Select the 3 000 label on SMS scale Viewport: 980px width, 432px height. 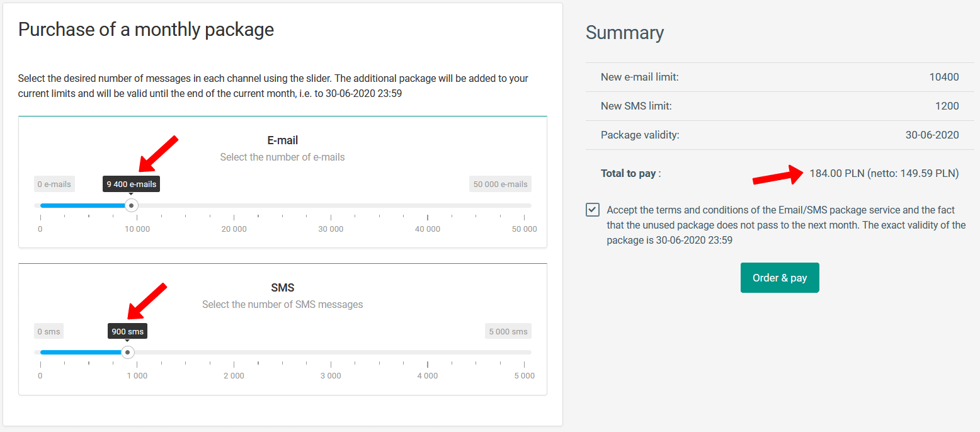click(331, 376)
